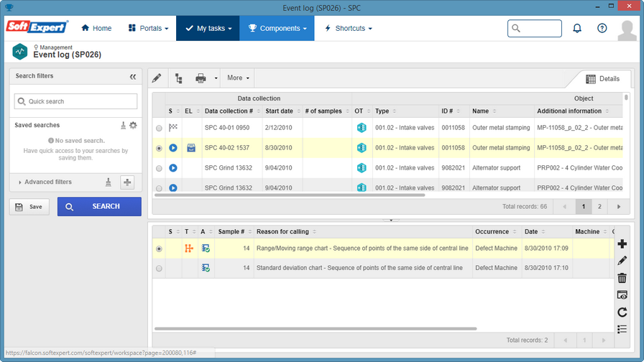Image resolution: width=644 pixels, height=362 pixels.
Task: Go to next page arrow in top grid
Action: [x=619, y=206]
